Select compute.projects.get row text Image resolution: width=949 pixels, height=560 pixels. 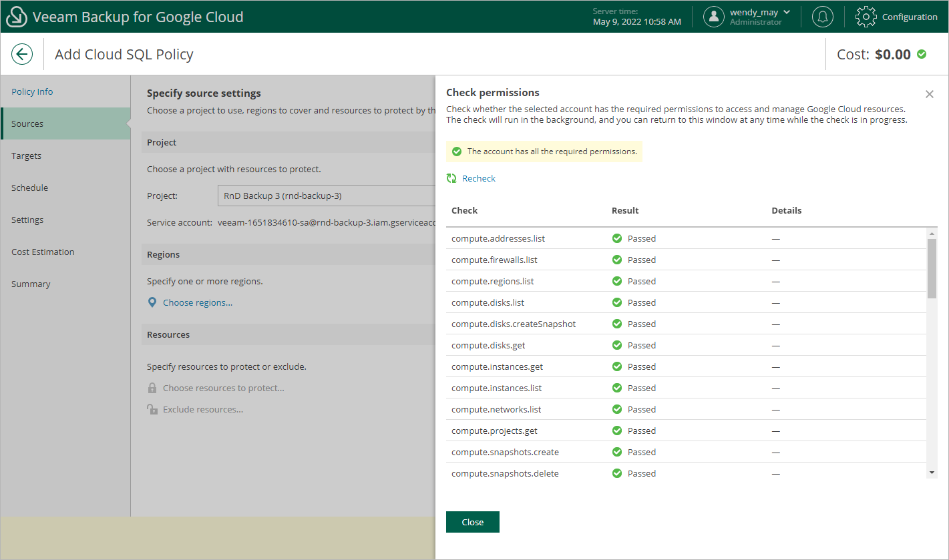(x=495, y=431)
